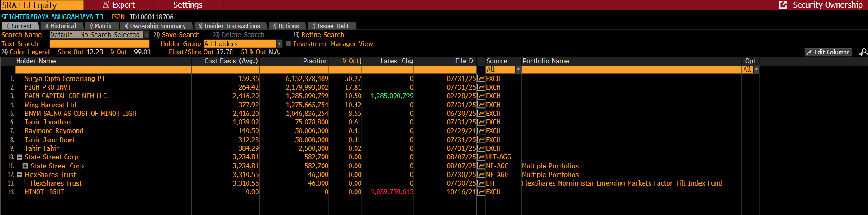
Task: Select holder BNYM SAINV AS CUST OF MINOT LIGH
Action: click(81, 114)
